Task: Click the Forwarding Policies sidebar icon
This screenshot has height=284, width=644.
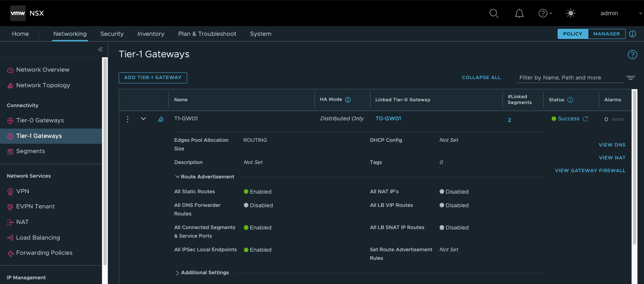Action: coord(10,253)
